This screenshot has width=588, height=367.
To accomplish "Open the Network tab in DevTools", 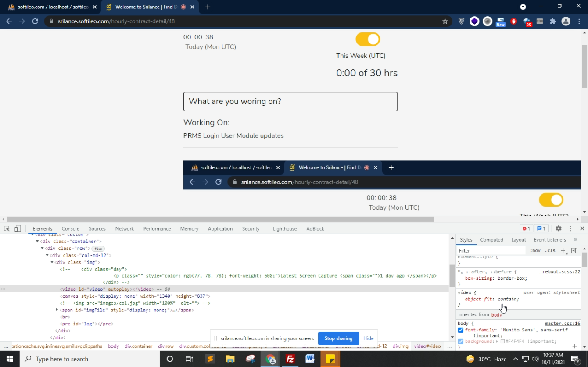I will point(125,228).
